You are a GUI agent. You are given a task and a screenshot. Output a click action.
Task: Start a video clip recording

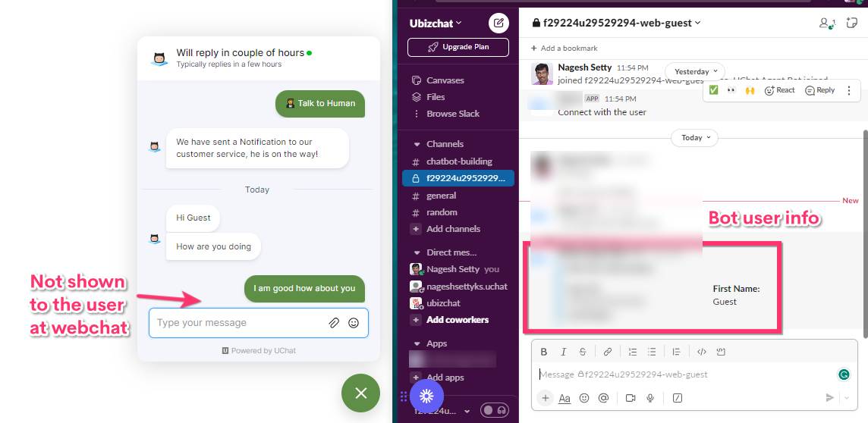point(630,397)
